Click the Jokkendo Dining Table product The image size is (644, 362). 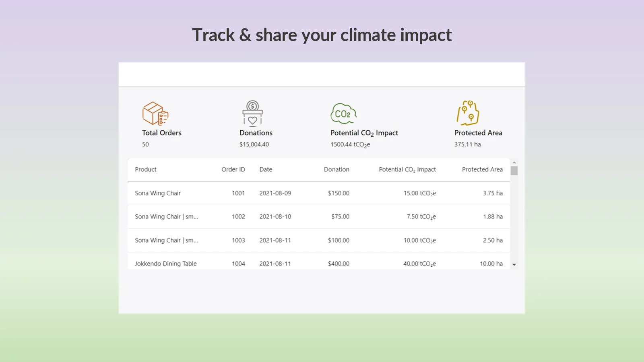(x=166, y=264)
